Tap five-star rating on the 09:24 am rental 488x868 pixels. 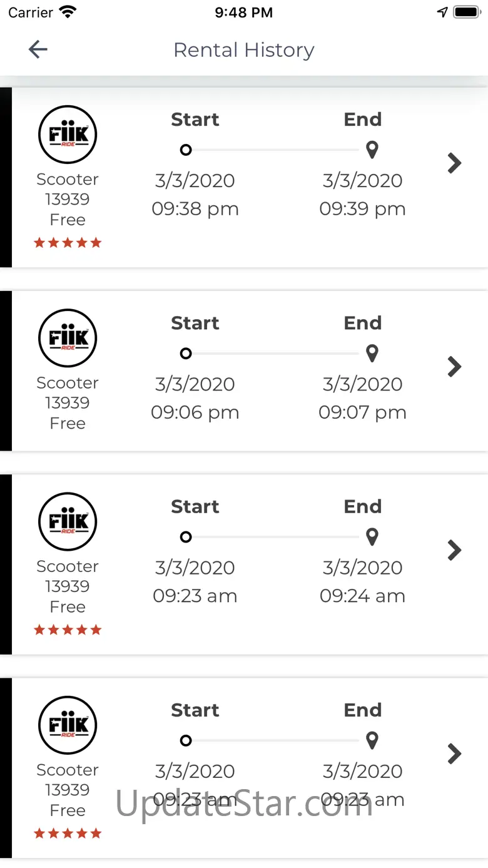coord(68,630)
